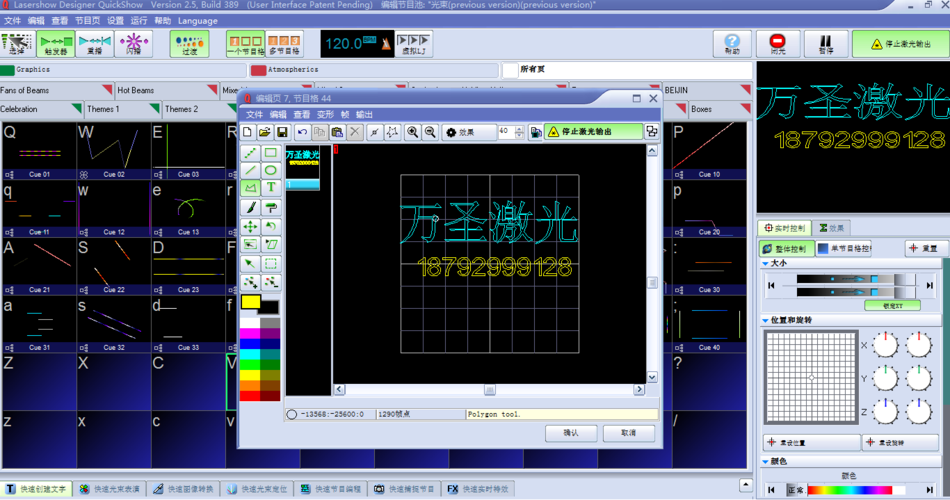
Task: Click the point count input field showing 40
Action: coord(506,132)
